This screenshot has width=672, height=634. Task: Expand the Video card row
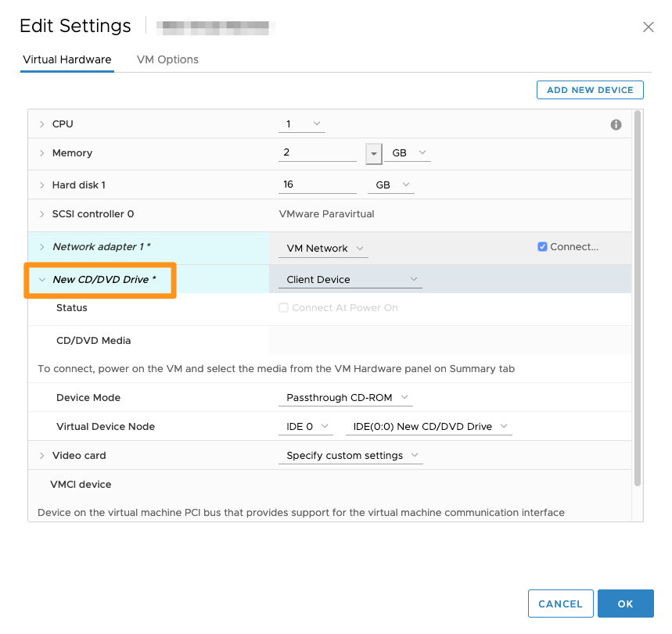(42, 456)
